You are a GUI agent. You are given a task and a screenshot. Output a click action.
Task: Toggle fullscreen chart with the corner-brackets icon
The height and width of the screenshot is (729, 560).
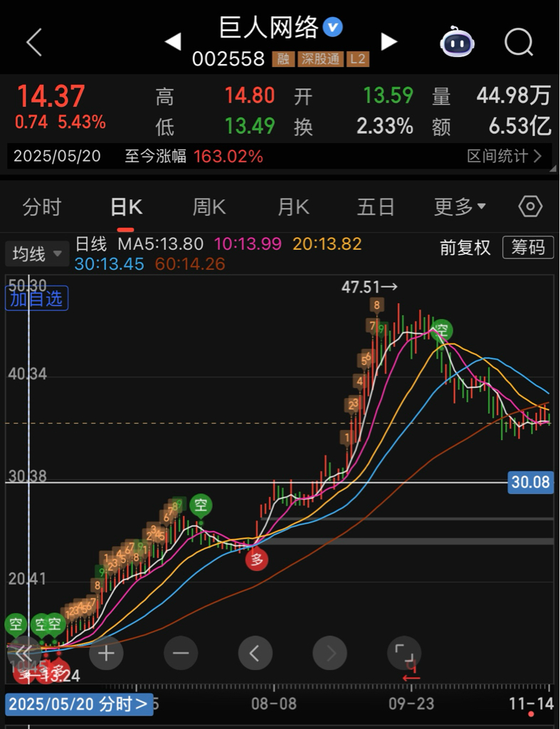click(404, 653)
